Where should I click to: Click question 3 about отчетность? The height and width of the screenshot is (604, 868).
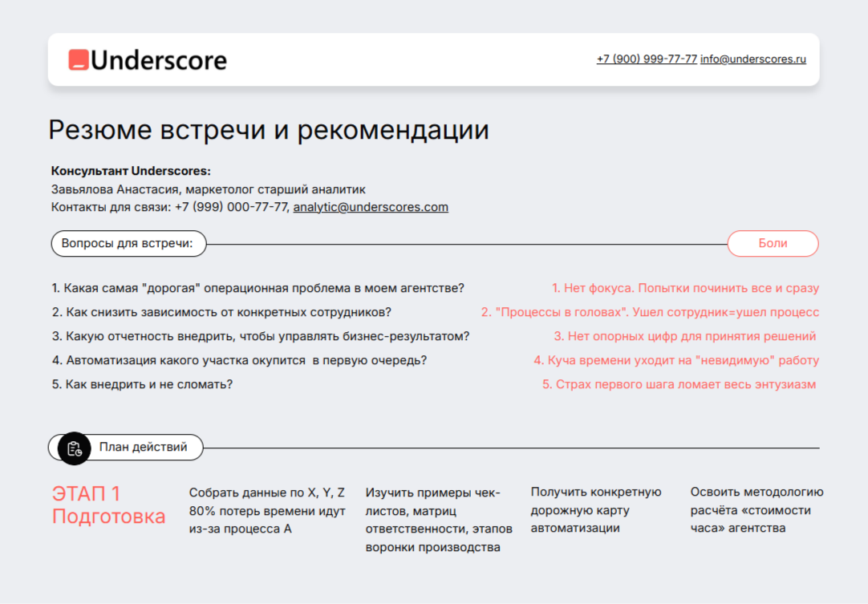pos(261,336)
